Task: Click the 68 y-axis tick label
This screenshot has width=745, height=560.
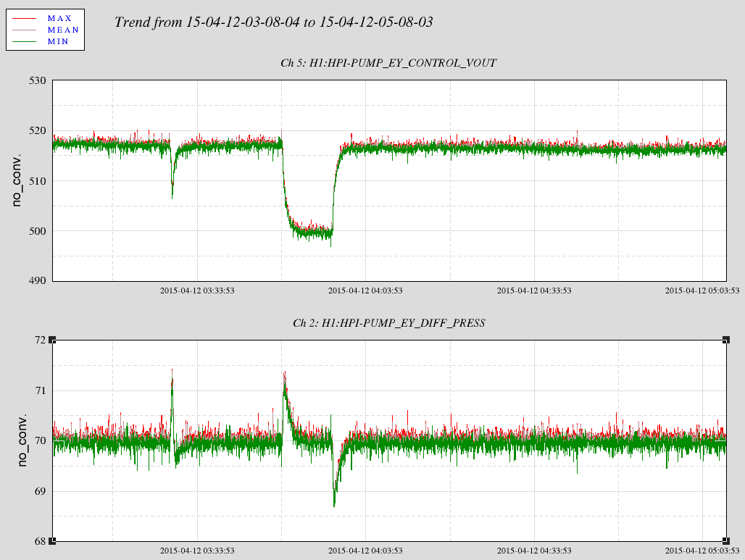Action: (41, 541)
